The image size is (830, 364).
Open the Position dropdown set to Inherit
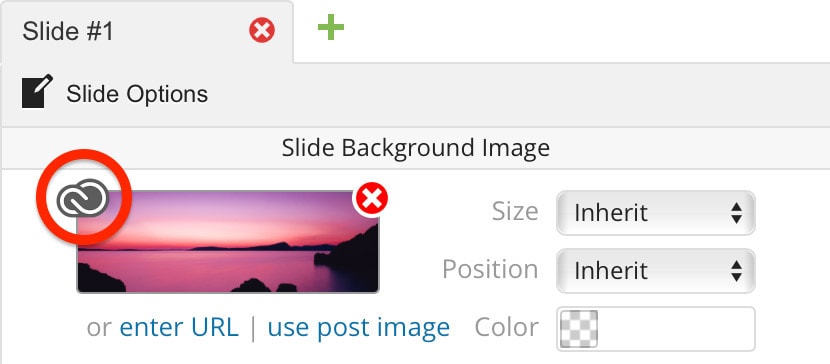click(x=656, y=271)
